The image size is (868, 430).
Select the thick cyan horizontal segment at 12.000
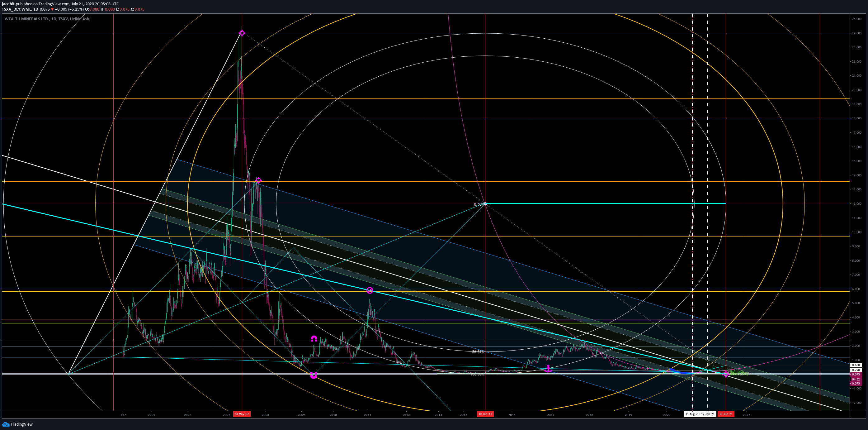(606, 203)
